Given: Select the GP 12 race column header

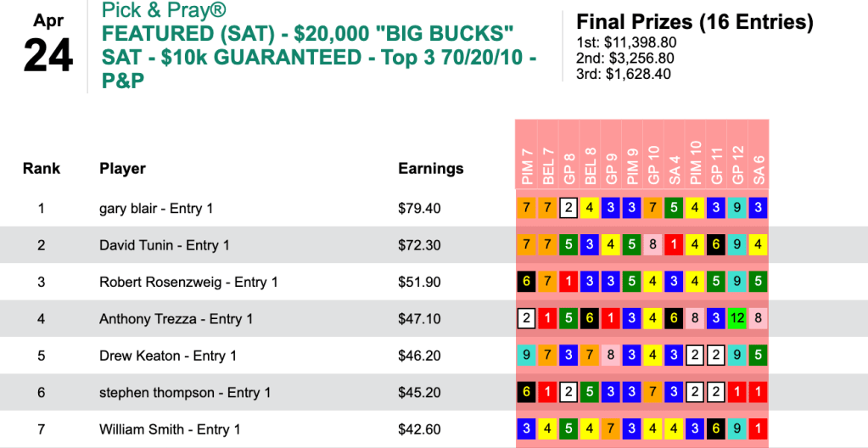Looking at the screenshot, I should pos(738,166).
